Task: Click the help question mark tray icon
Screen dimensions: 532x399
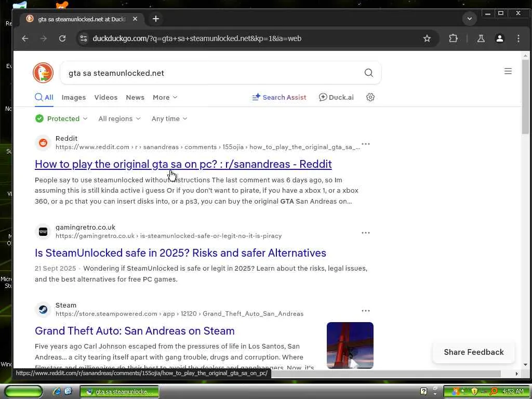Action: [x=423, y=392]
